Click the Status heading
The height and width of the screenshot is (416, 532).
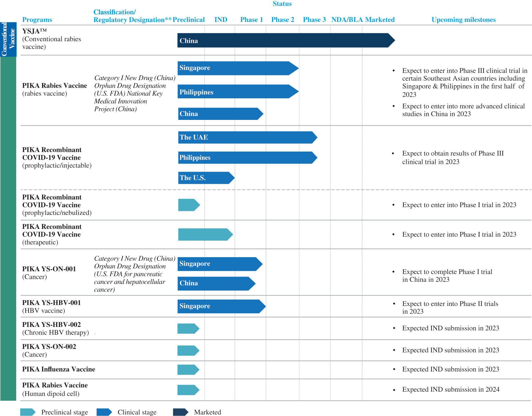click(x=282, y=4)
